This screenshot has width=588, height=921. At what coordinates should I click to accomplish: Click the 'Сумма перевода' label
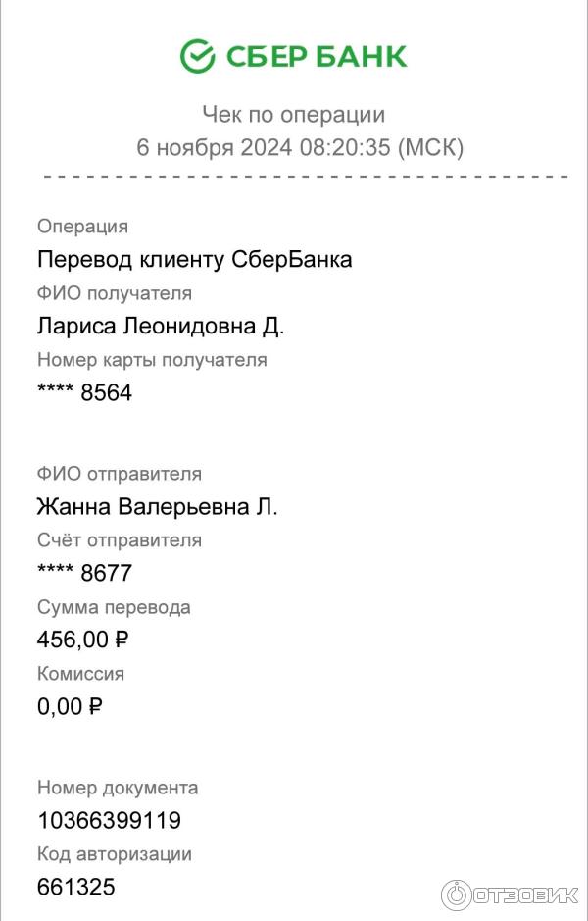pyautogui.click(x=114, y=607)
